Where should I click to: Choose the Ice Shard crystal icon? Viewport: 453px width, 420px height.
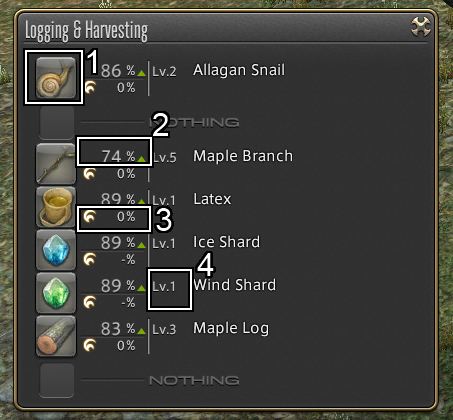[56, 250]
